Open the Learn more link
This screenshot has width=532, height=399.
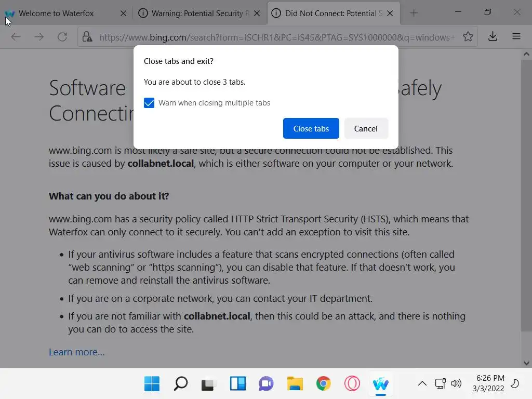[76, 352]
